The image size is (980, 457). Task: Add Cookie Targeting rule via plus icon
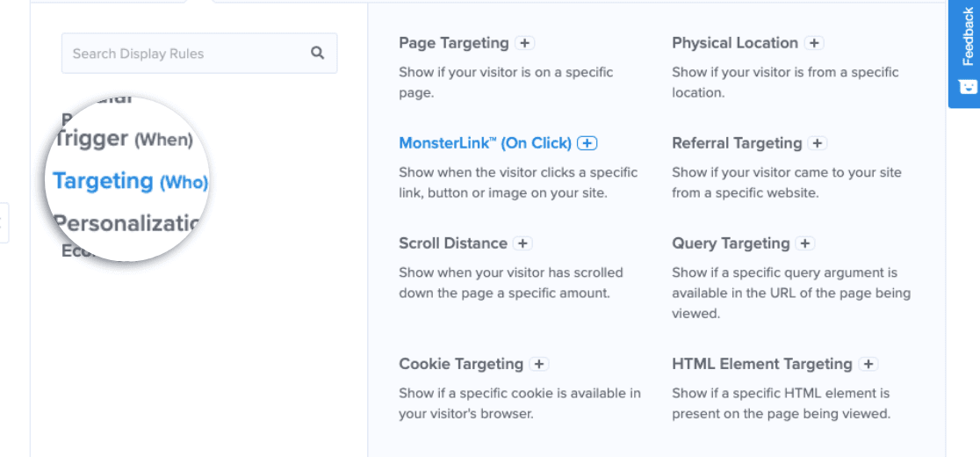tap(539, 364)
